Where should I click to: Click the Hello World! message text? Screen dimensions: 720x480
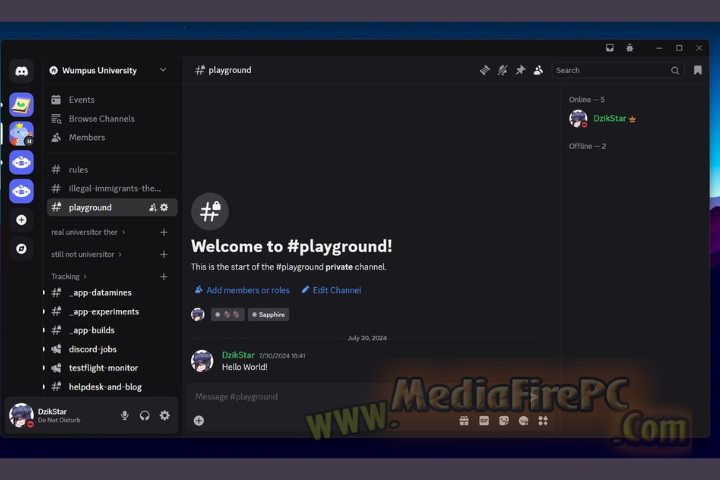245,367
